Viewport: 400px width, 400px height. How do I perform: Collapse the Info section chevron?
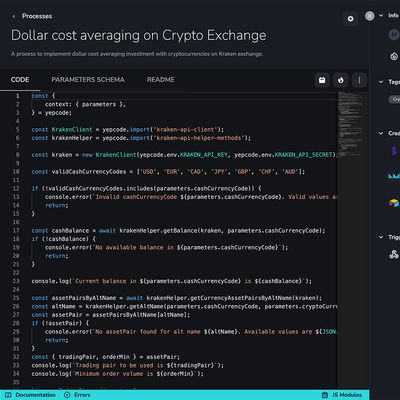pyautogui.click(x=381, y=16)
